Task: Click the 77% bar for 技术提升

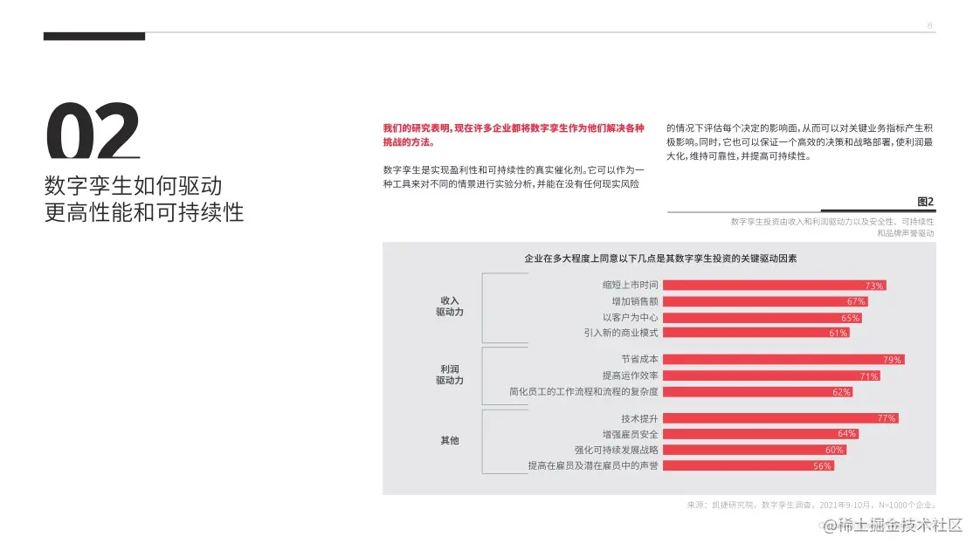Action: 781,418
